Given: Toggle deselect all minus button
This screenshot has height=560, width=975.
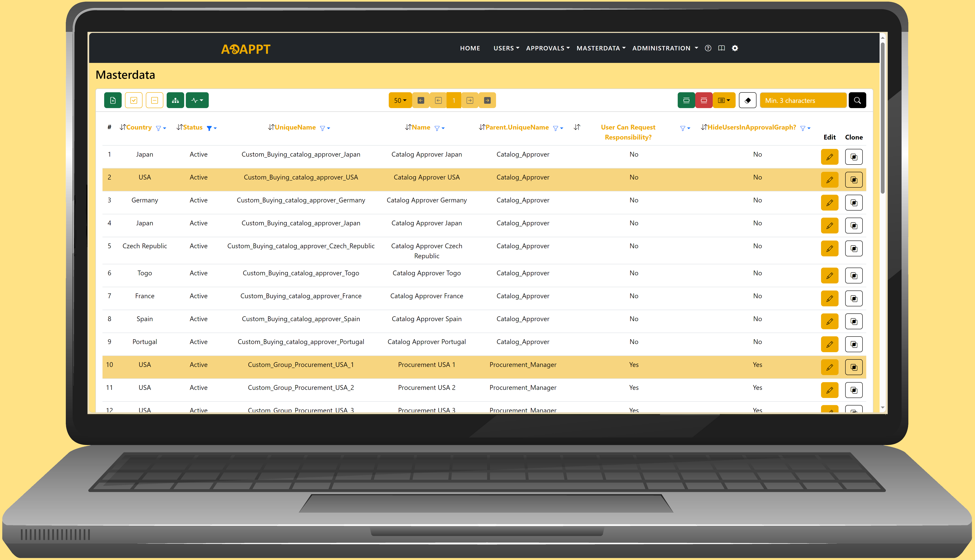Looking at the screenshot, I should point(154,100).
